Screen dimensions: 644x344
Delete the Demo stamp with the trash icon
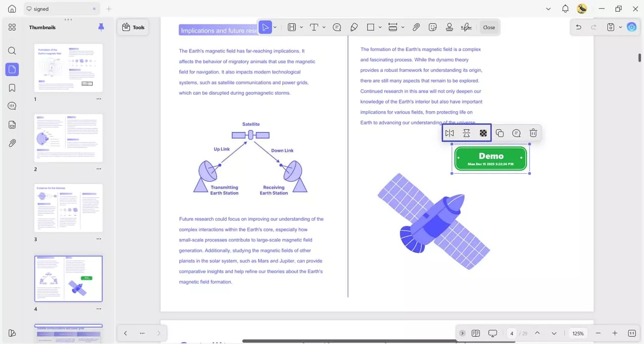pyautogui.click(x=533, y=133)
